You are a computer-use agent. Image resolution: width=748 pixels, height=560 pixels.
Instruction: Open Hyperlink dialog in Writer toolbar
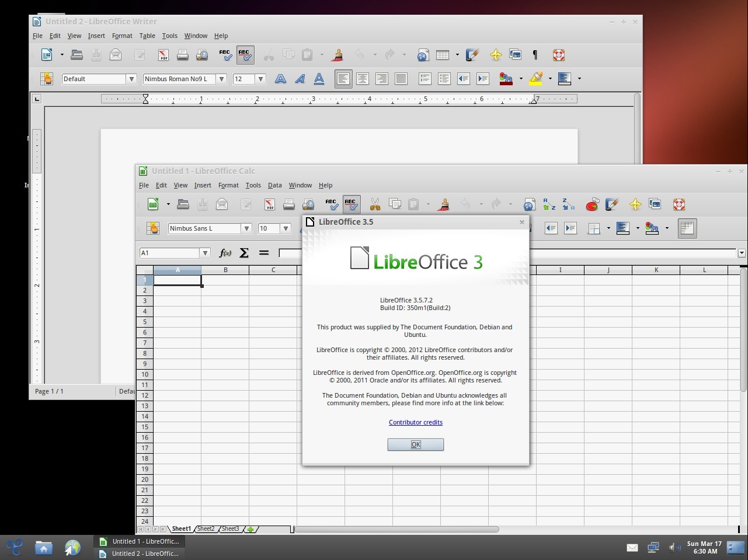click(x=423, y=55)
